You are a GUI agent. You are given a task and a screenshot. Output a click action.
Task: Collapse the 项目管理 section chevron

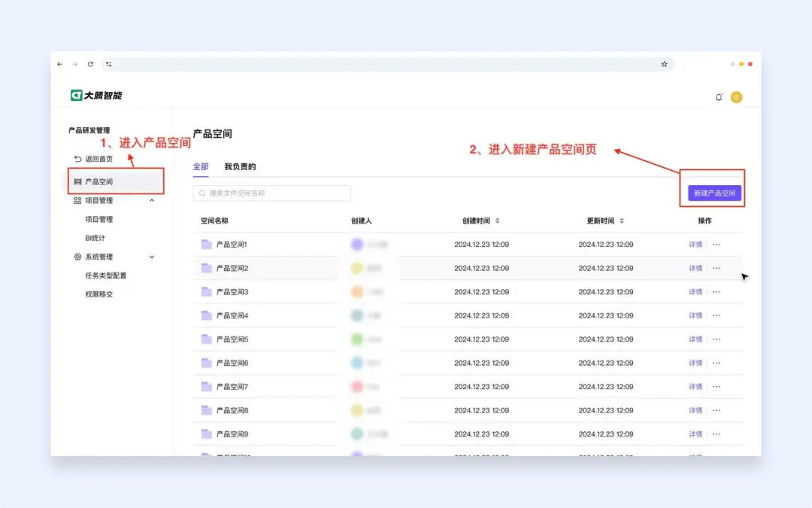coord(153,200)
